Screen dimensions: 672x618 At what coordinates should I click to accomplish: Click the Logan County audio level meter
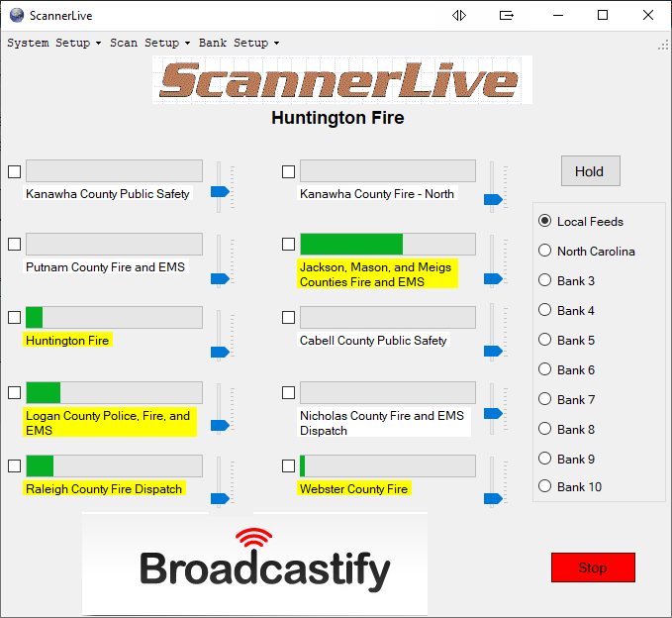click(114, 392)
